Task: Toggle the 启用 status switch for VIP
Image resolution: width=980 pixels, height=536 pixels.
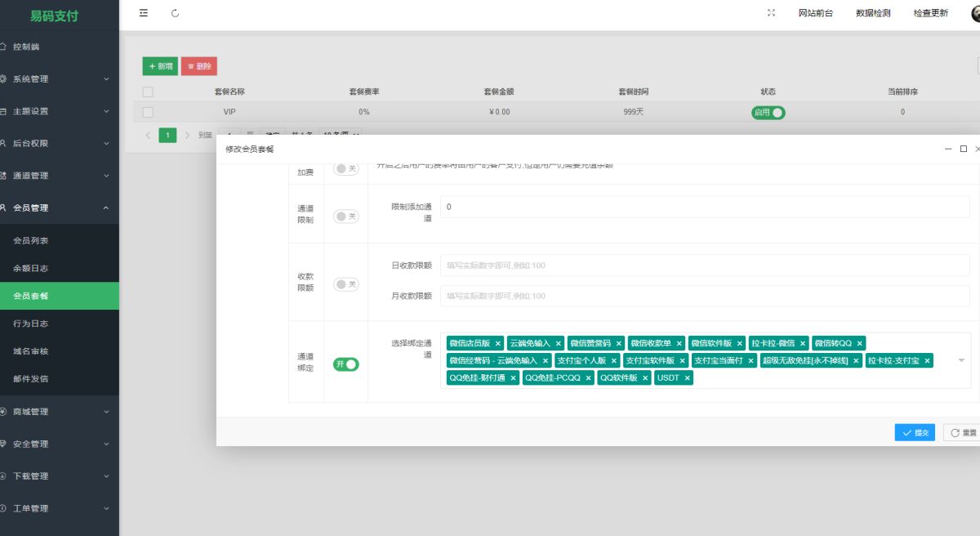Action: (768, 112)
